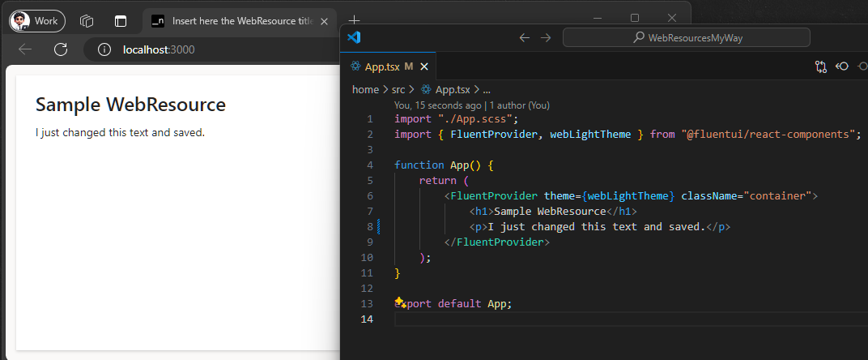Expand the src breadcrumb segment
The image size is (868, 360).
pyautogui.click(x=398, y=90)
